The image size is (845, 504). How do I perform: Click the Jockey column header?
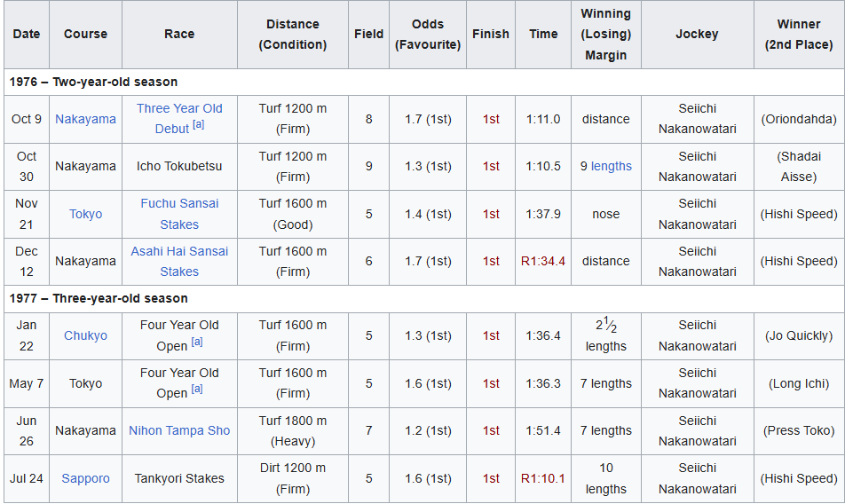click(697, 35)
